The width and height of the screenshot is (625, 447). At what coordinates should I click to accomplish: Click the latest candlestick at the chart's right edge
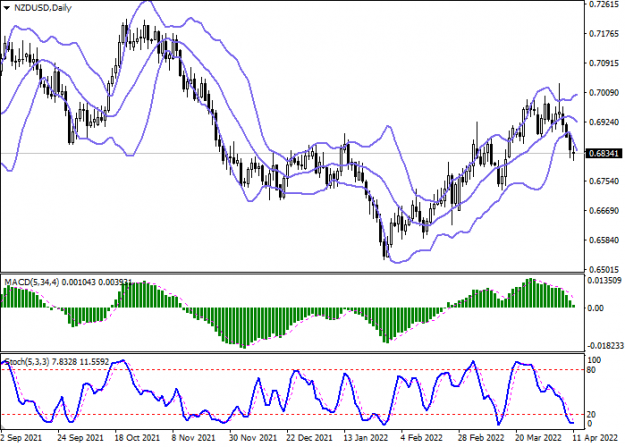pos(574,153)
